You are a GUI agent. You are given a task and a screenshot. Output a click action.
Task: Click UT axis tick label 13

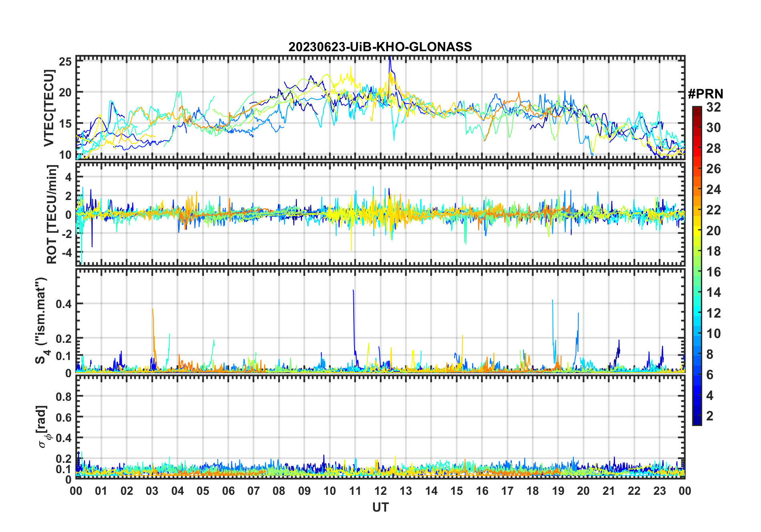pyautogui.click(x=406, y=491)
